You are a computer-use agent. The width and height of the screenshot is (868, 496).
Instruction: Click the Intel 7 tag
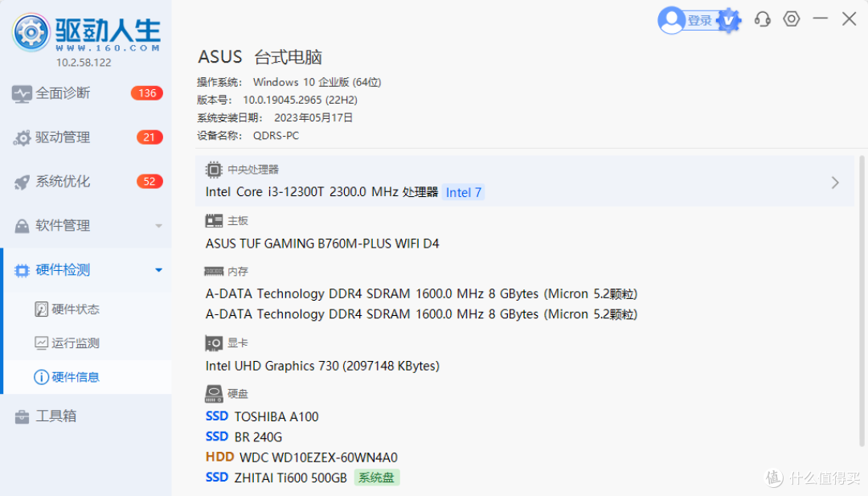(x=464, y=192)
